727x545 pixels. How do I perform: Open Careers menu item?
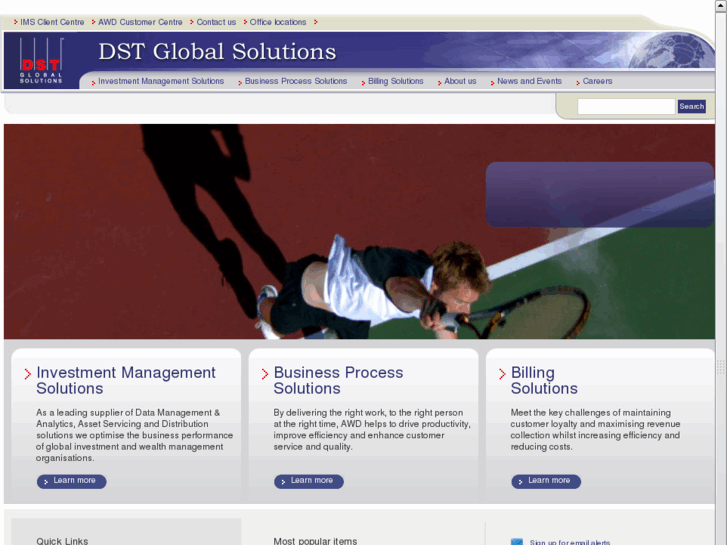point(597,81)
